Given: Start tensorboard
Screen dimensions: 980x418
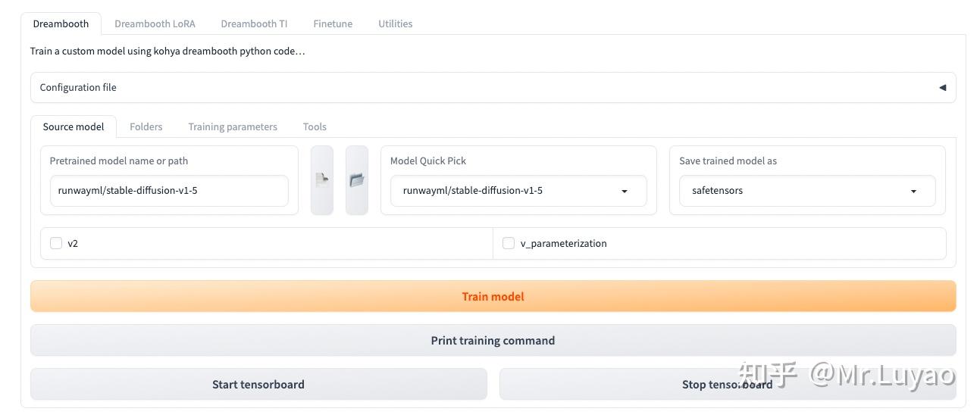Looking at the screenshot, I should tap(258, 385).
